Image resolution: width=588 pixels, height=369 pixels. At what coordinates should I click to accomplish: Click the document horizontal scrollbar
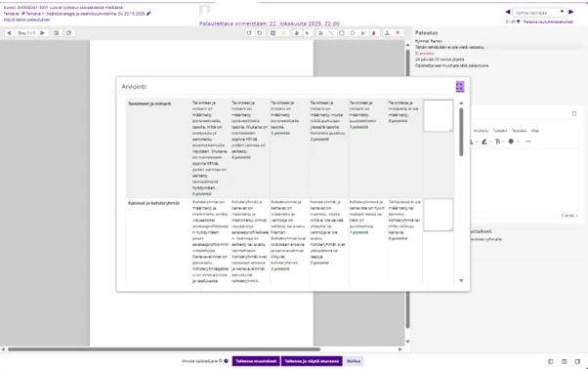pos(164,349)
